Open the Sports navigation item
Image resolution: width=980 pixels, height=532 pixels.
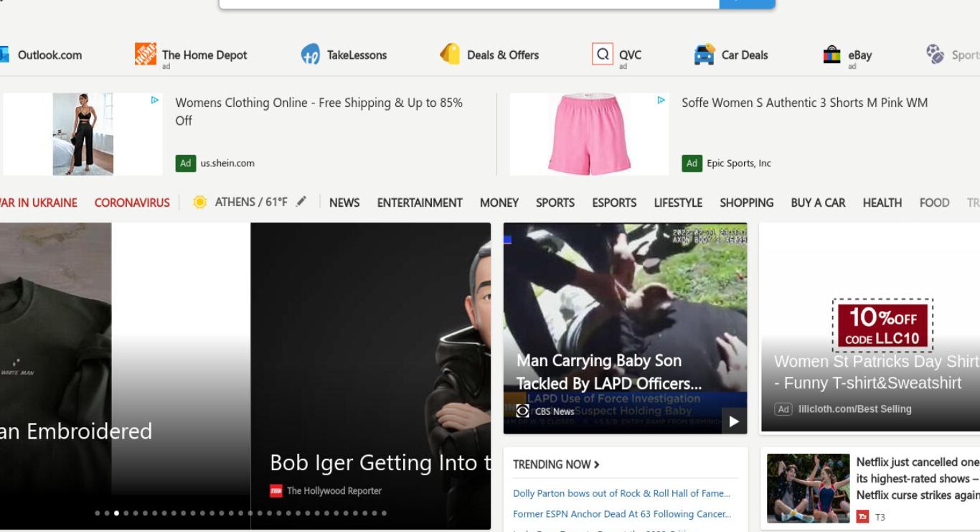point(555,202)
